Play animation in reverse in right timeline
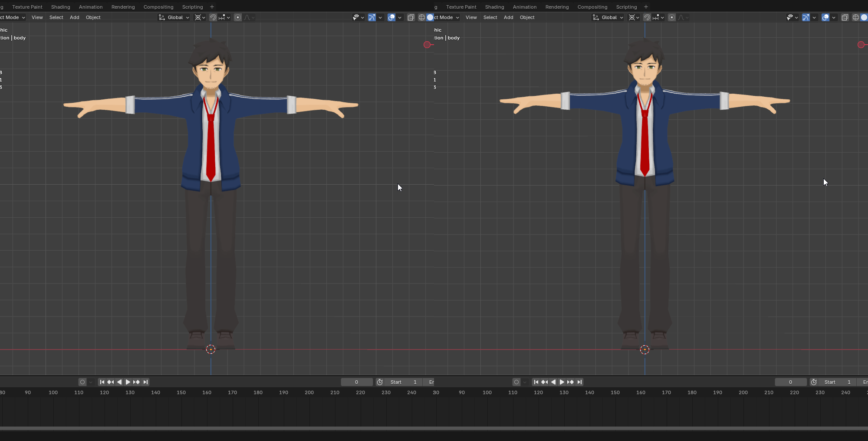868x441 pixels. (x=553, y=382)
